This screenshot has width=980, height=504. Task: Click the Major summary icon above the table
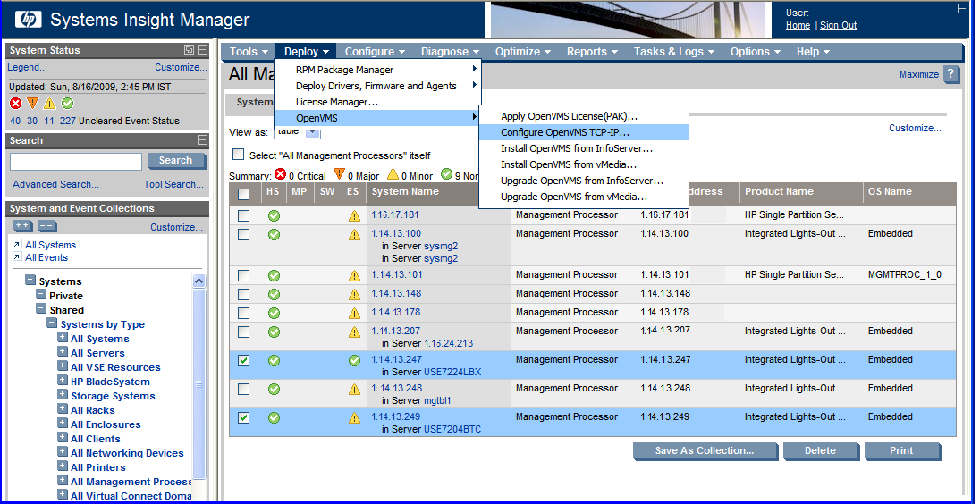point(339,174)
